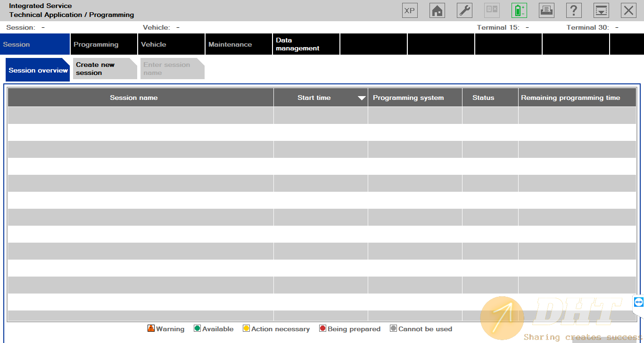Click the TeamViewer side panel icon
The height and width of the screenshot is (343, 644).
tap(639, 302)
